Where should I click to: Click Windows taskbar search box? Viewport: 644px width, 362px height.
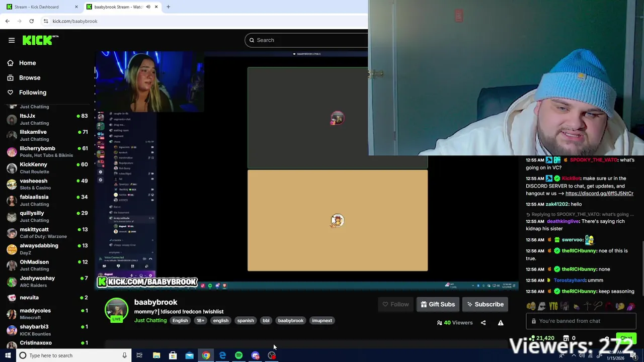click(73, 355)
